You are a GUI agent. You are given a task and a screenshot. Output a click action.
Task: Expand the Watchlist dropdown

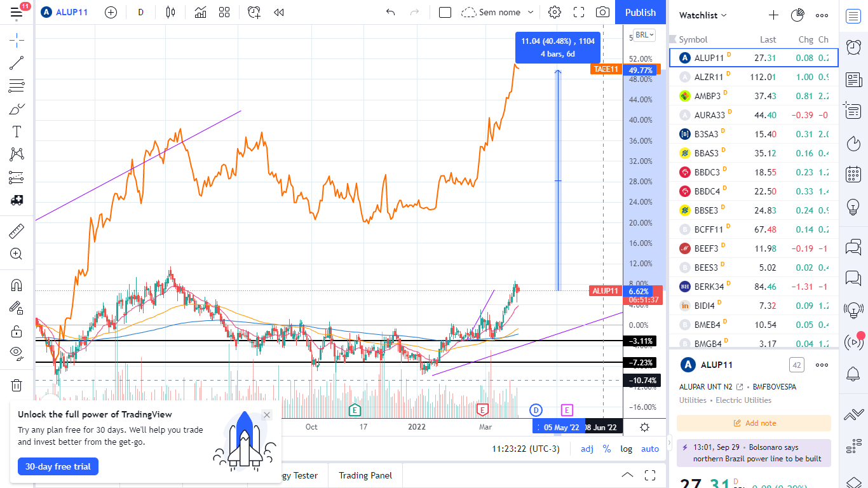point(703,15)
